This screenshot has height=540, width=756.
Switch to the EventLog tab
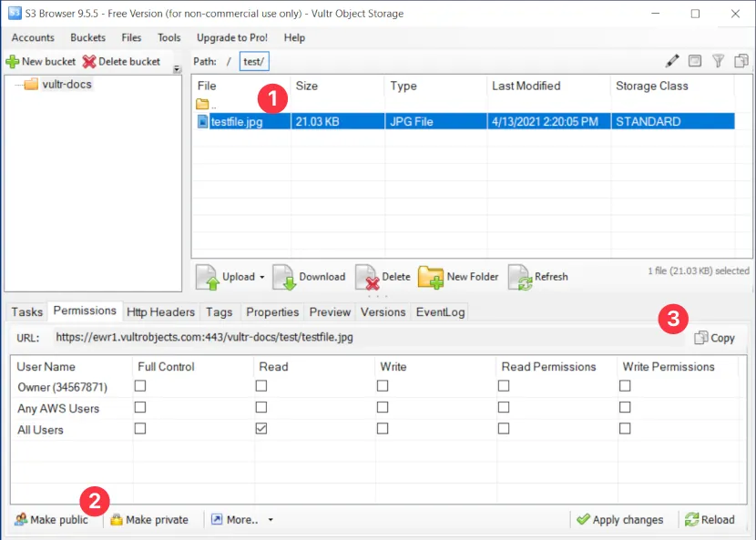coord(440,312)
